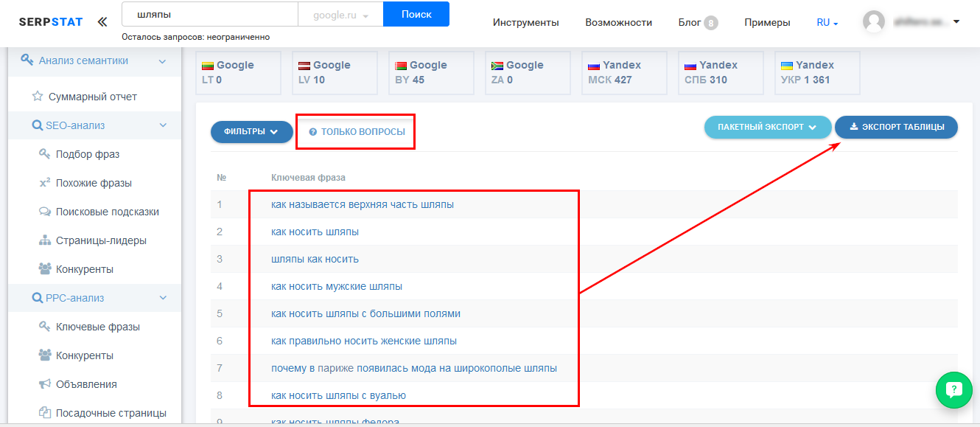Viewport: 980px width, 427px height.
Task: Select the Yandex МСК 427 region card
Action: pos(624,72)
